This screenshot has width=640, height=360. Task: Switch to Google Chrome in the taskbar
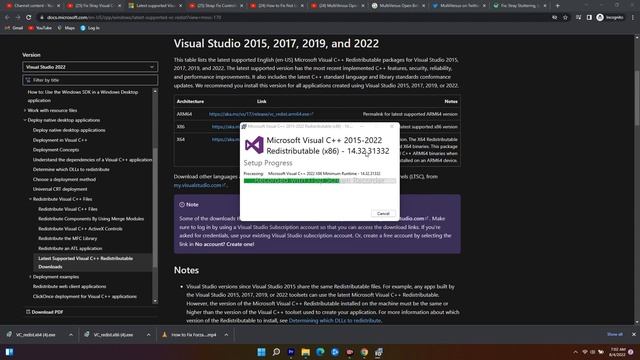[x=364, y=352]
